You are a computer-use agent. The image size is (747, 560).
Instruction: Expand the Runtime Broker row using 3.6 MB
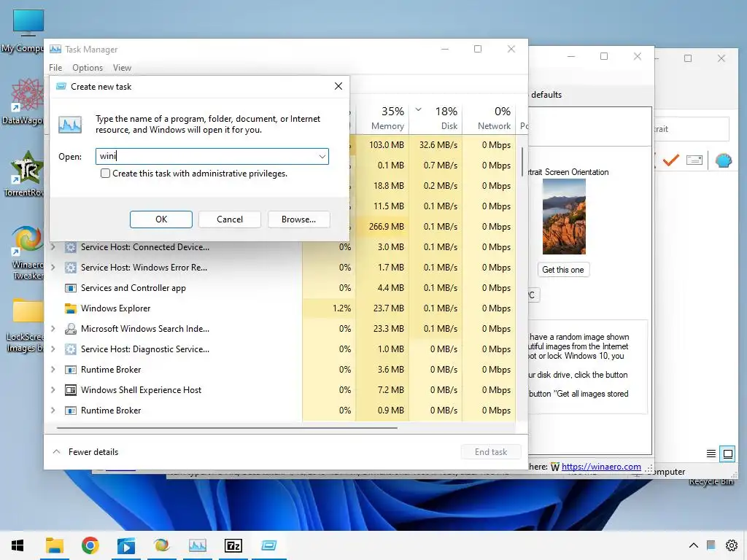pyautogui.click(x=53, y=370)
